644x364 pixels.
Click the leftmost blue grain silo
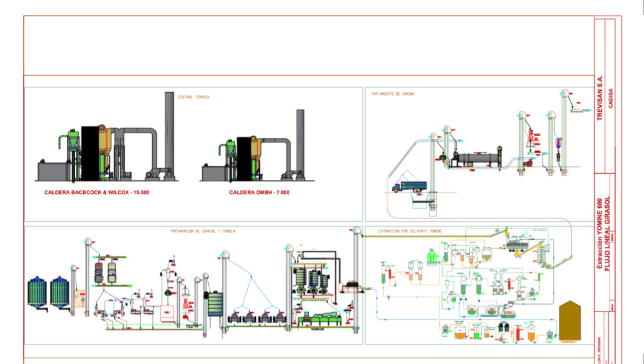pos(37,292)
